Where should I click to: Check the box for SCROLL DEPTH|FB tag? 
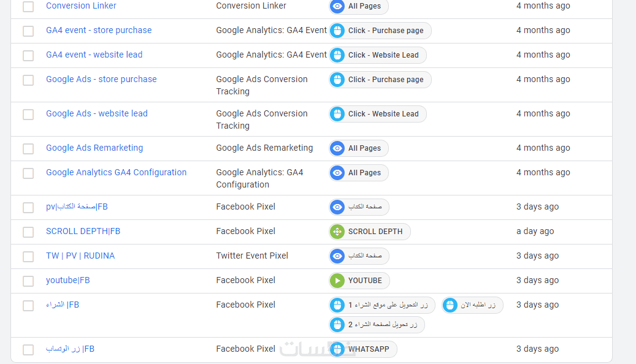[x=28, y=232]
